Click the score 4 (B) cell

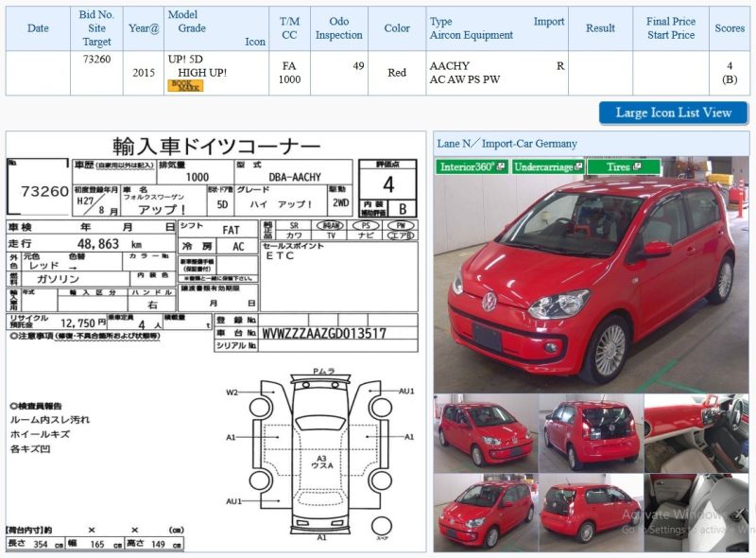coord(730,73)
